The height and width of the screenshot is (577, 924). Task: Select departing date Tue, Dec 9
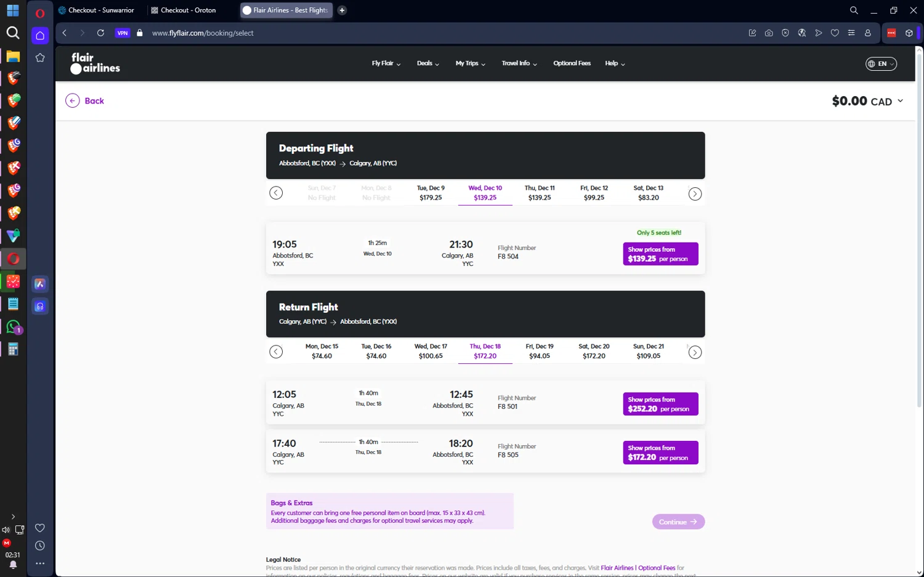[431, 193]
